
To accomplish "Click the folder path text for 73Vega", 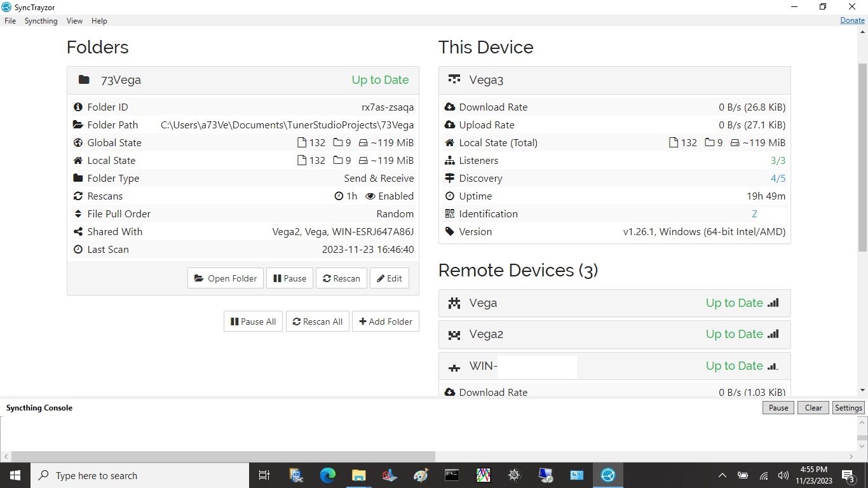I will coord(287,125).
